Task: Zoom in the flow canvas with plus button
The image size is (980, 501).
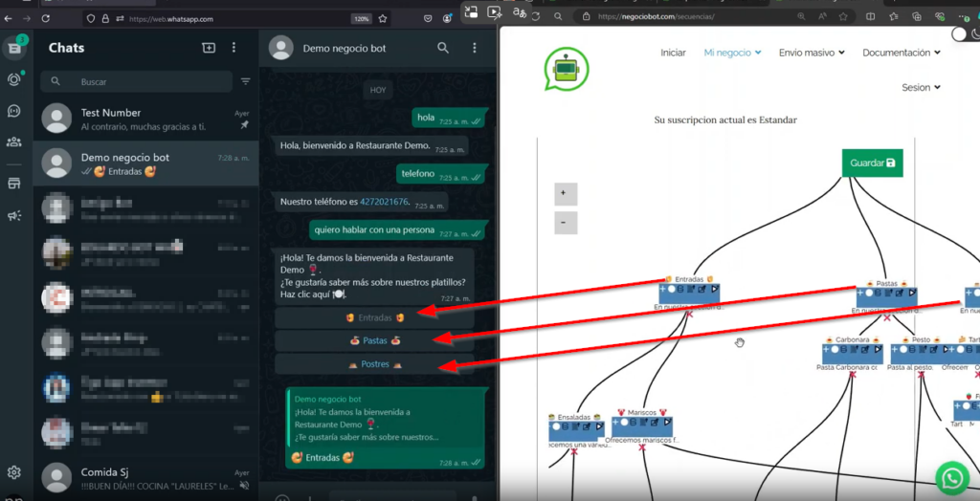Action: [566, 194]
